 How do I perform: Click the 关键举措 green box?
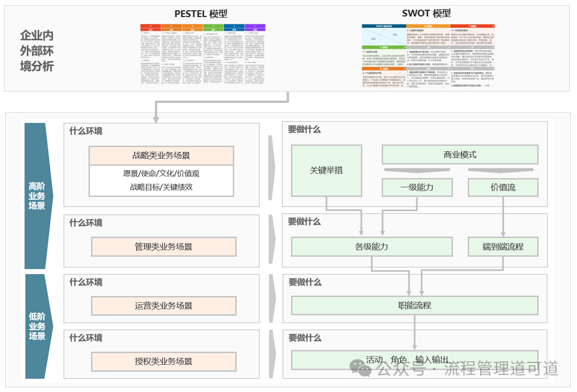(326, 170)
